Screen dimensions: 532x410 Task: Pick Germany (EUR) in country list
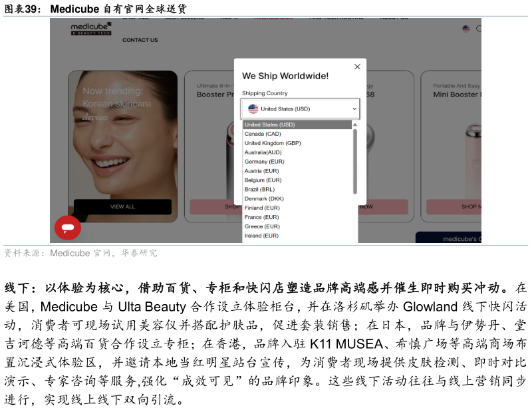pos(297,161)
